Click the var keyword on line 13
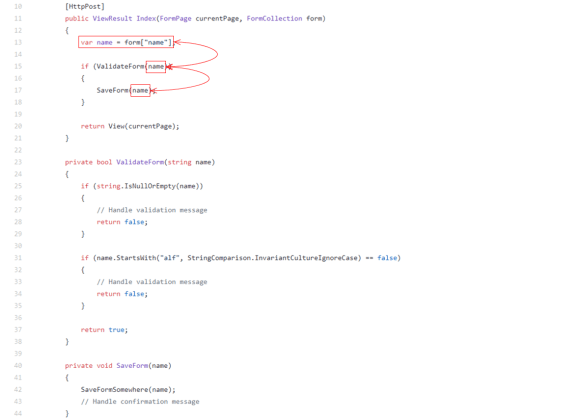 [87, 43]
